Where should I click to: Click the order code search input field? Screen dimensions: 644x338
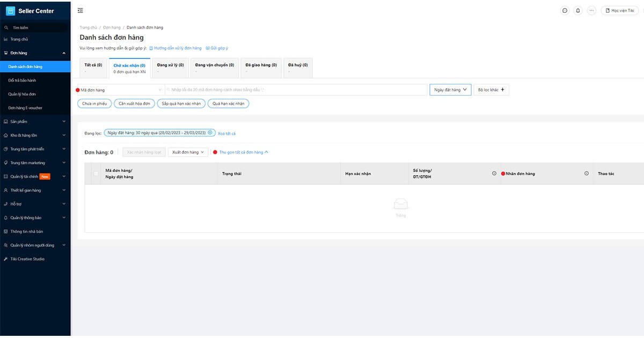(x=295, y=90)
